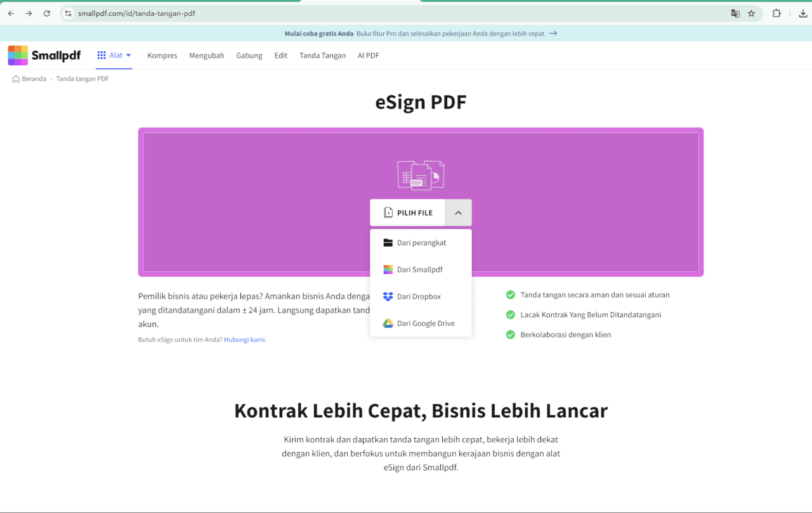Choose Dari Smallpdf from the upload dropdown
Screen dimensions: 812x513
click(x=421, y=269)
